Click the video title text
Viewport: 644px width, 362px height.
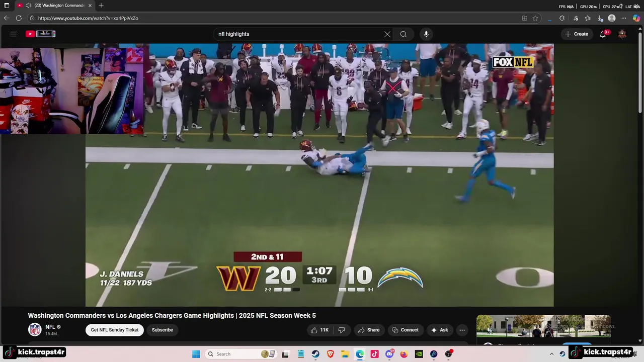click(172, 316)
